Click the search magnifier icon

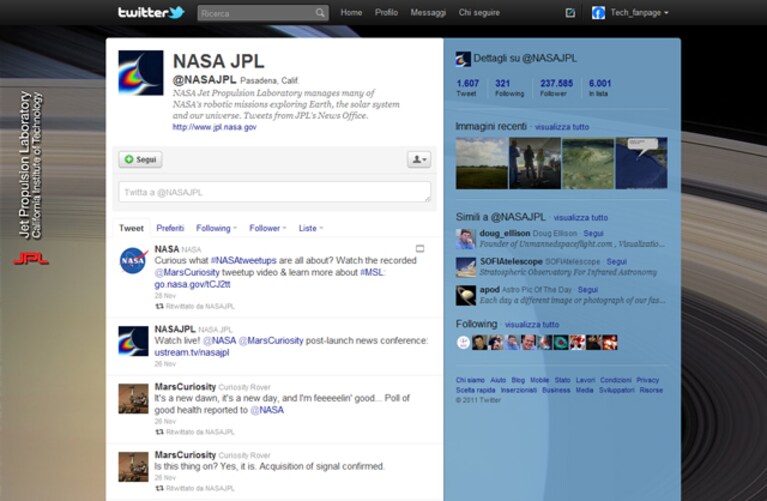pyautogui.click(x=320, y=13)
